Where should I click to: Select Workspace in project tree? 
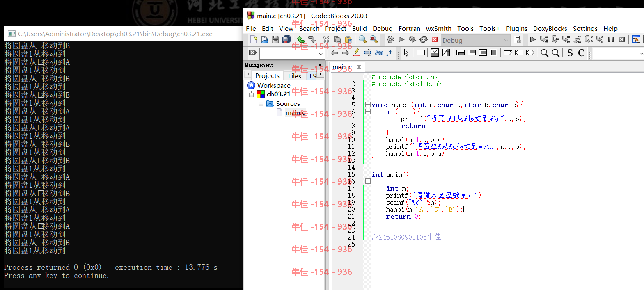click(274, 85)
